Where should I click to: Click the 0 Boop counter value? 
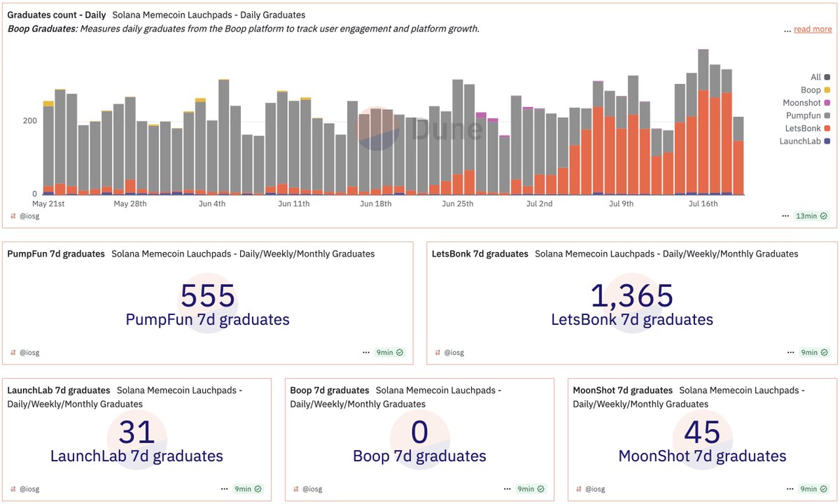419,433
